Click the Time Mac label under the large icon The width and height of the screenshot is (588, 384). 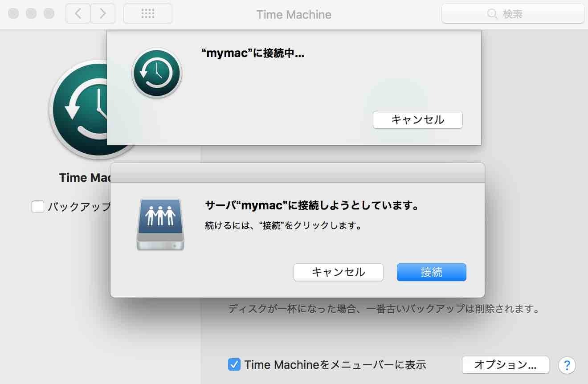pos(85,178)
